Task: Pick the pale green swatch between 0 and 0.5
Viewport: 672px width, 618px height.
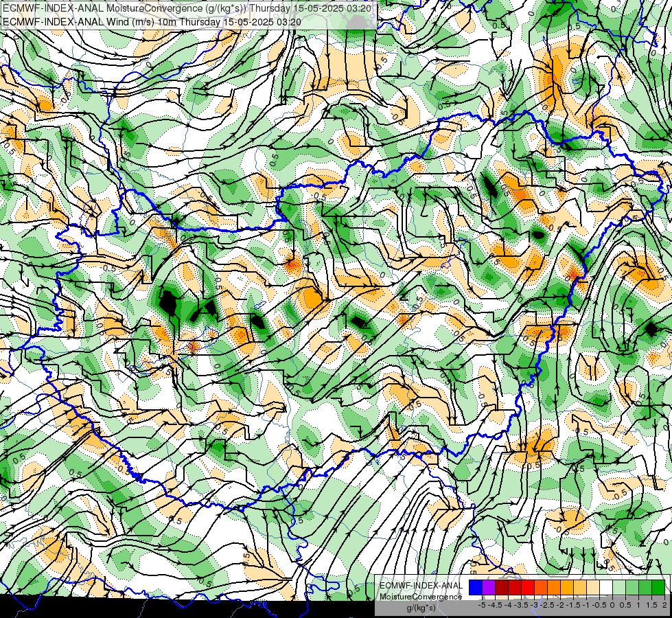Action: coord(619,587)
